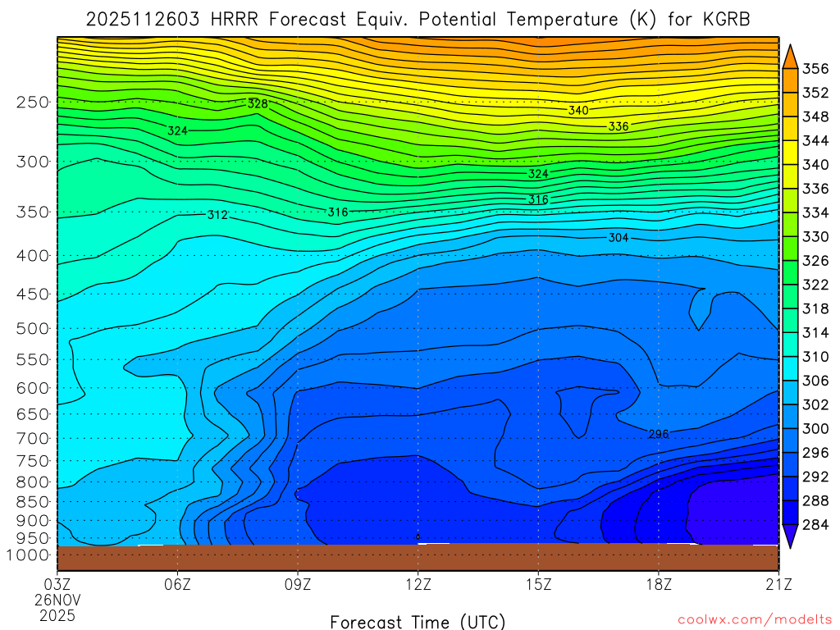Pick the colorbar band between 326 and 330
The image size is (840, 630).
tap(790, 249)
